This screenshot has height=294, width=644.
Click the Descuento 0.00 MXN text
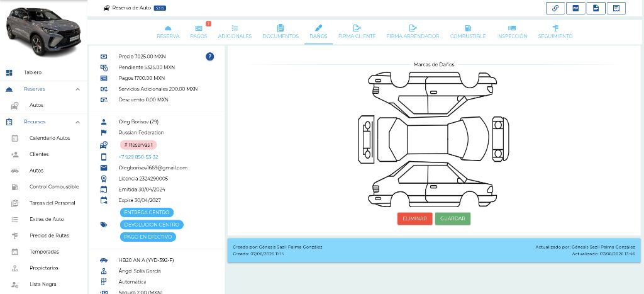(x=143, y=99)
